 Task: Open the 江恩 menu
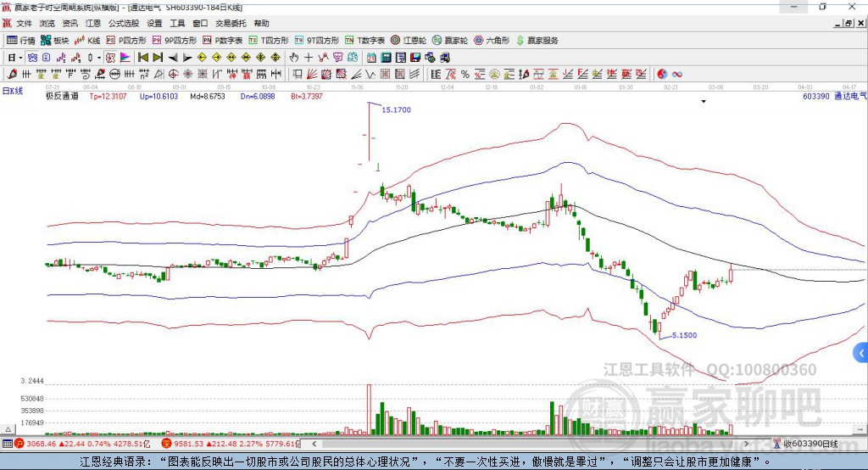pyautogui.click(x=93, y=23)
